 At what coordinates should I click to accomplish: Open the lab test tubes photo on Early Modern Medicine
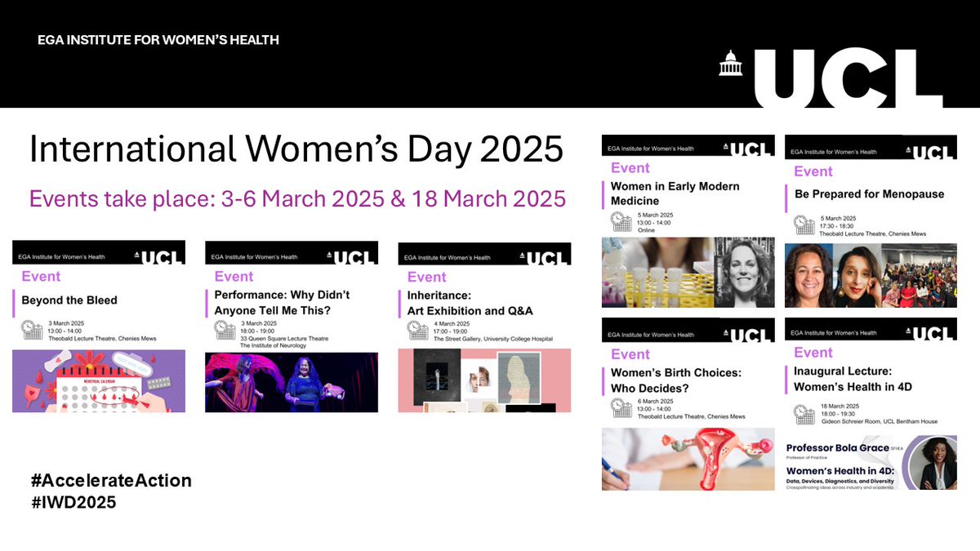[657, 272]
